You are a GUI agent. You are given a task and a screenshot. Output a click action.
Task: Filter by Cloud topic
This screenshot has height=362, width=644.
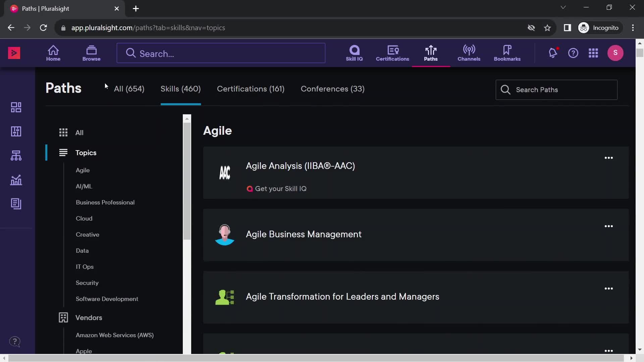point(84,219)
